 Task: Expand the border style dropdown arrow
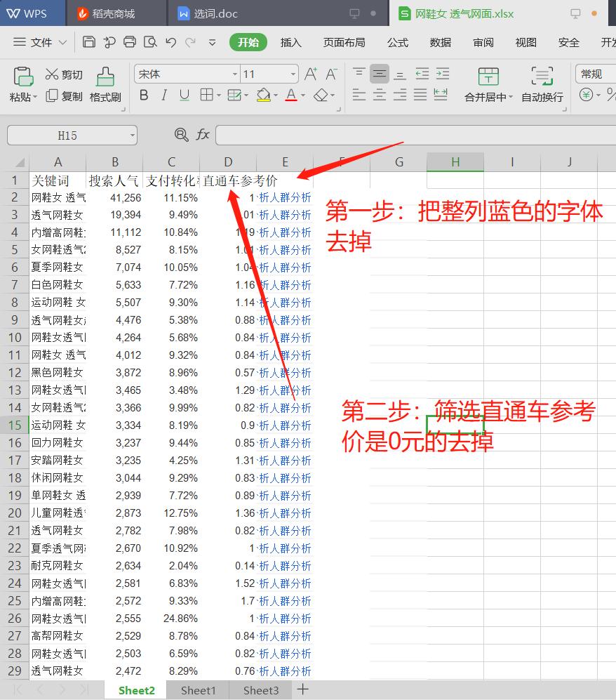tap(219, 95)
